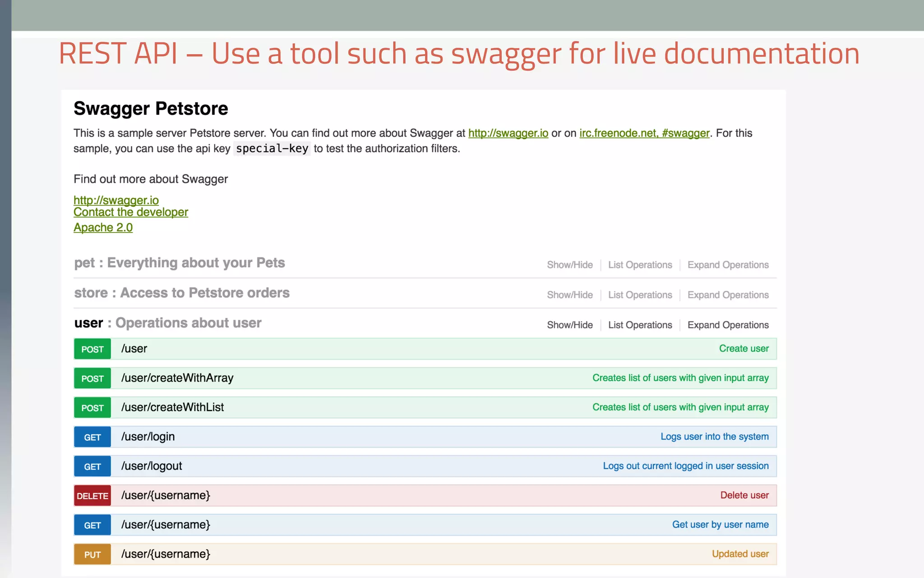The height and width of the screenshot is (578, 924).
Task: Click GET badge for /user/login
Action: click(x=92, y=437)
